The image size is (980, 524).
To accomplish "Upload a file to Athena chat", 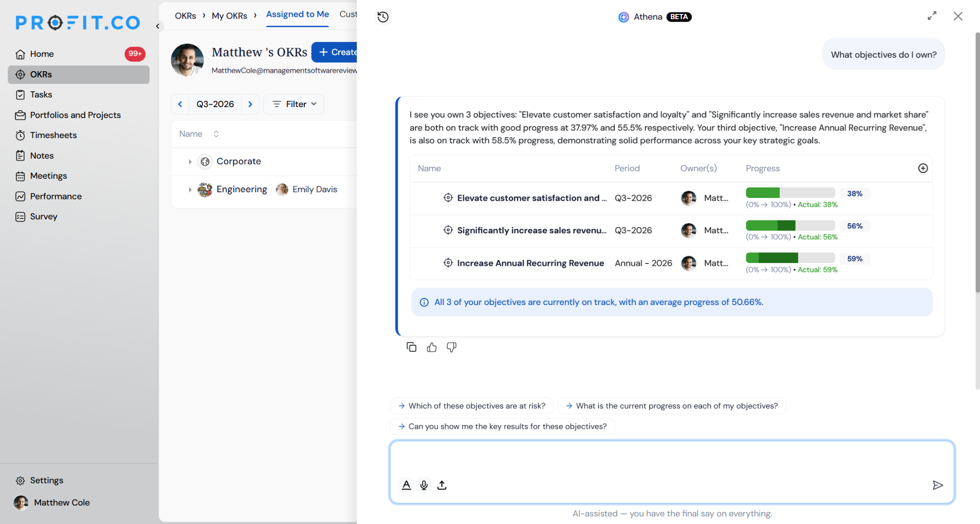I will pos(442,485).
